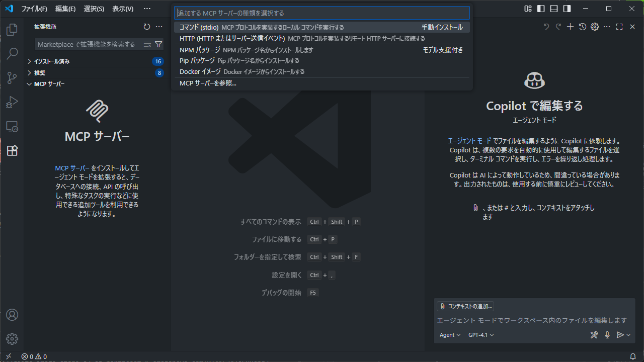Configure chat tools wrench icon
644x362 pixels.
click(x=594, y=335)
